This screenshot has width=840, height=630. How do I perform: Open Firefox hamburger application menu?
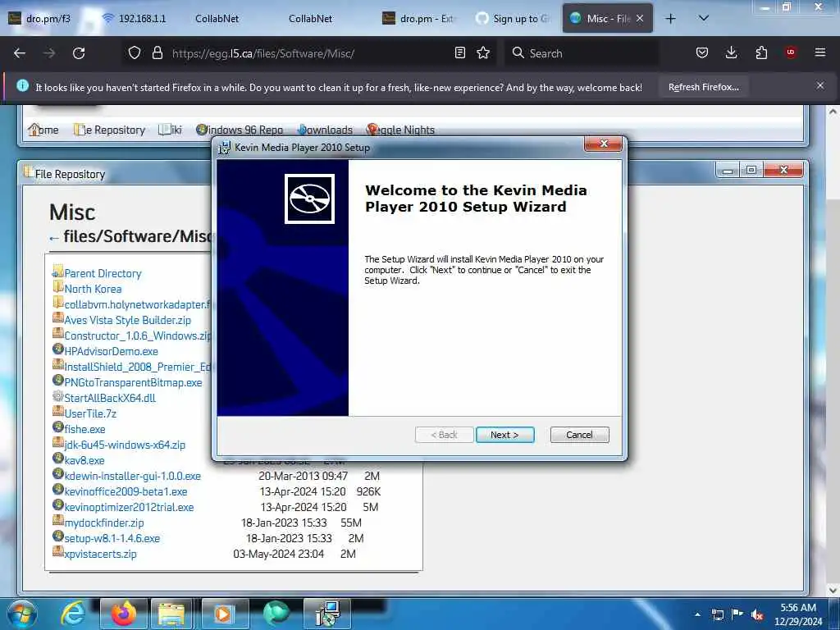point(819,52)
